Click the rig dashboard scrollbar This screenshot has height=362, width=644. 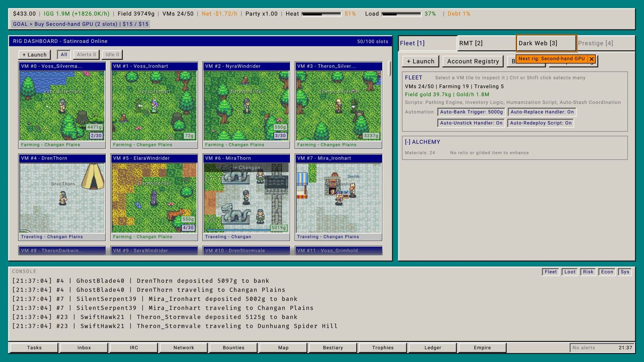[x=390, y=69]
